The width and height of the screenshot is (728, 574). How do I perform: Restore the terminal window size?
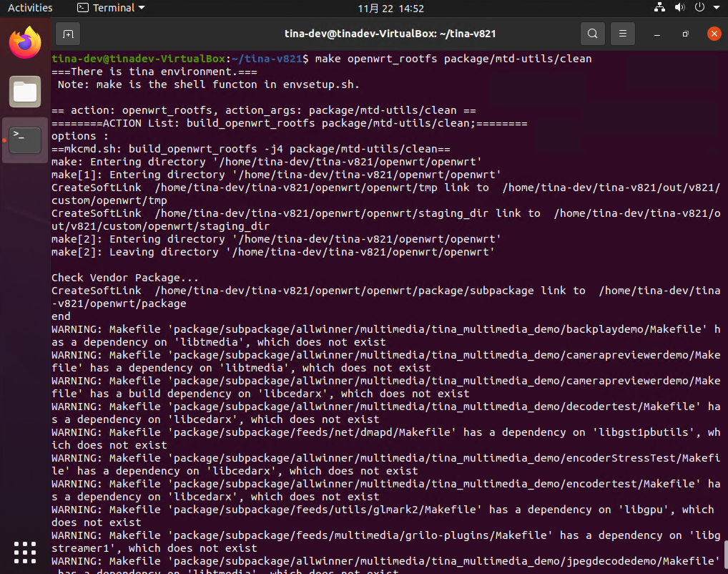[685, 34]
